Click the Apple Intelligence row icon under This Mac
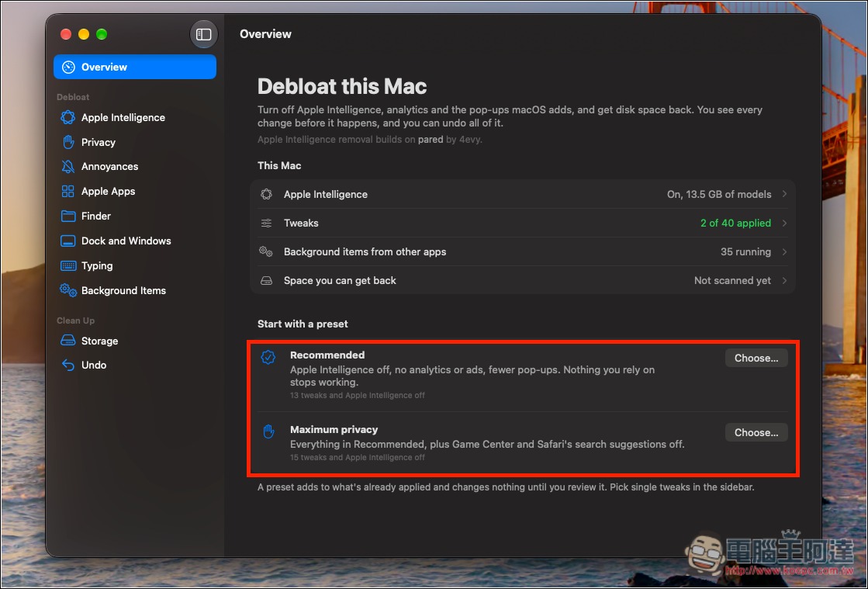The image size is (868, 589). (x=266, y=194)
